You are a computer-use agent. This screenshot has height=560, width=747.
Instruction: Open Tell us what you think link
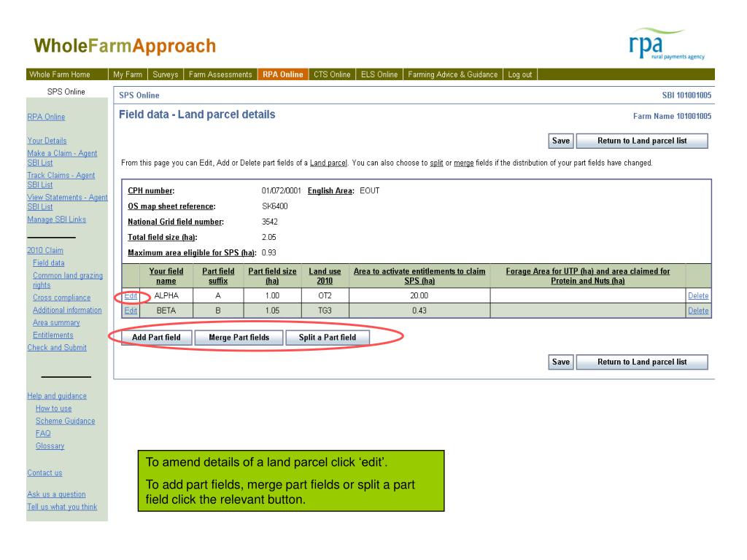tap(62, 507)
